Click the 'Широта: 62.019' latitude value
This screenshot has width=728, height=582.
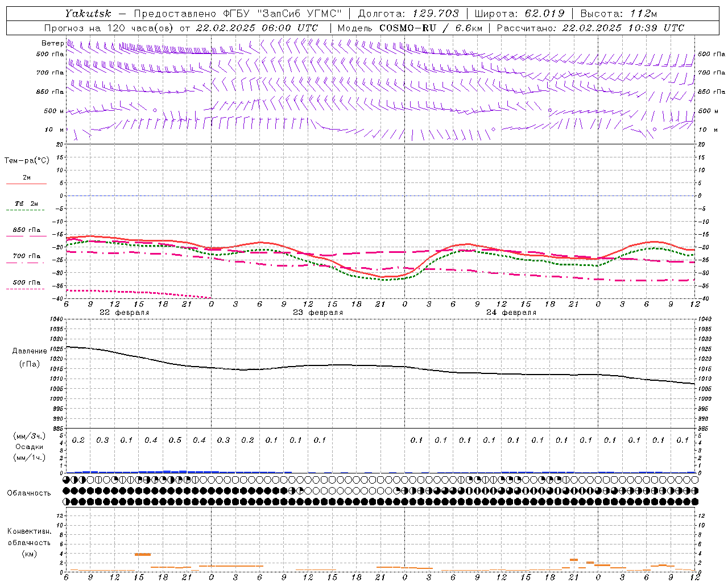coord(519,14)
